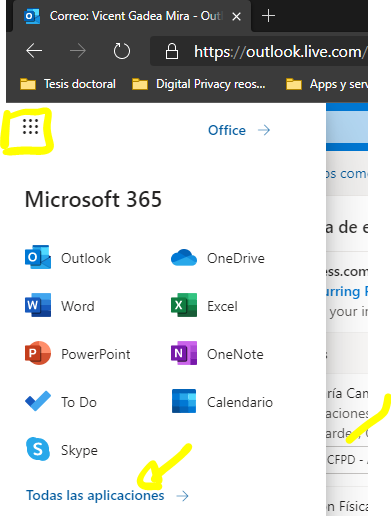Open the app launcher grid icon
This screenshot has width=391, height=516.
[x=30, y=127]
